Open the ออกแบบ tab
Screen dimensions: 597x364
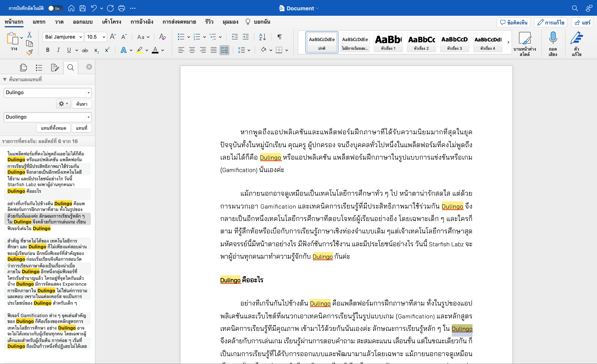click(83, 22)
